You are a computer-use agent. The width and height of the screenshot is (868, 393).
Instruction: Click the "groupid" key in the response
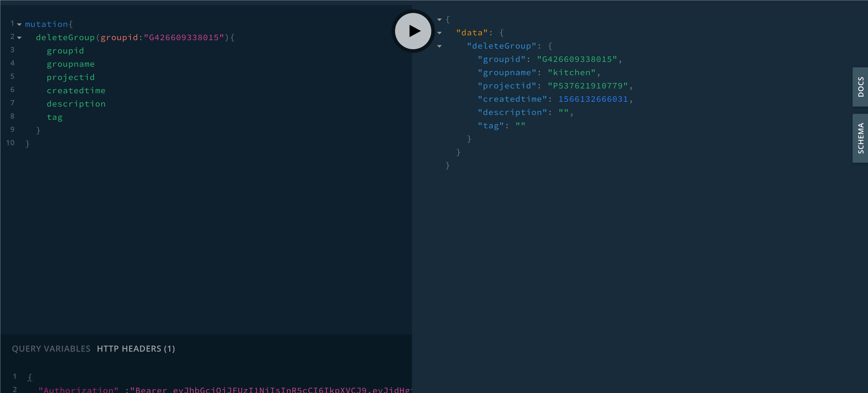[501, 59]
